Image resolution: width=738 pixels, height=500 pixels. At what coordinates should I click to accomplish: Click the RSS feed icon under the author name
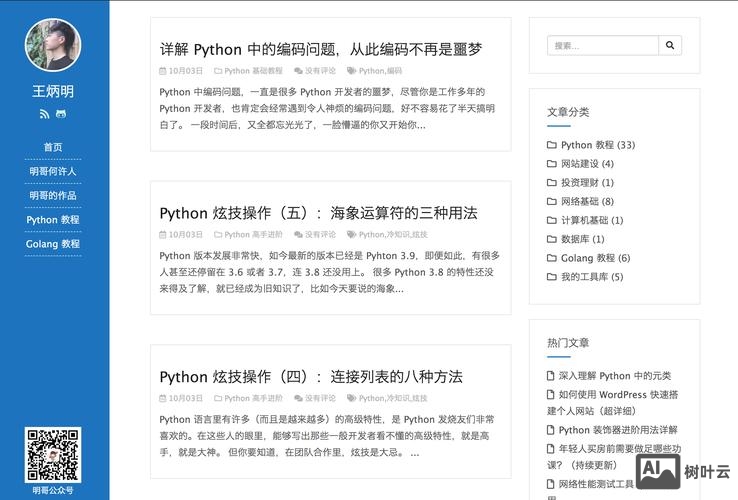[44, 114]
